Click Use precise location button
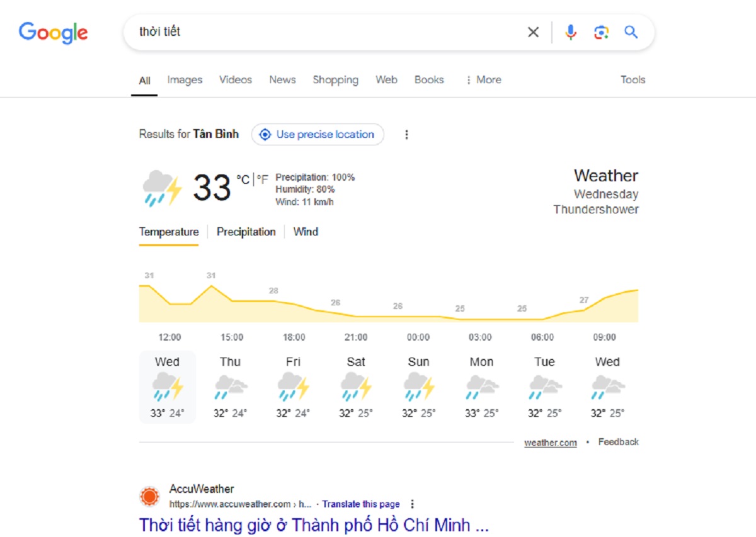Viewport: 756px width, 537px height. coord(318,134)
